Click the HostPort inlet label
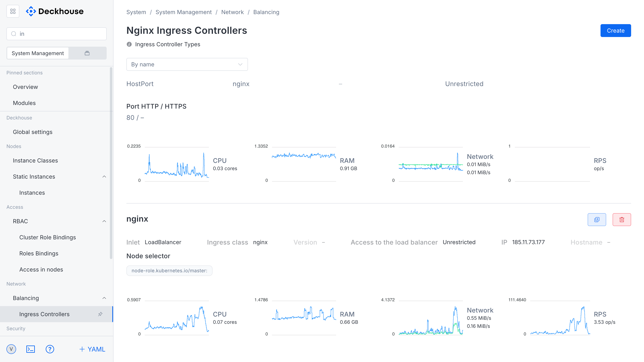The image size is (644, 362). [140, 84]
